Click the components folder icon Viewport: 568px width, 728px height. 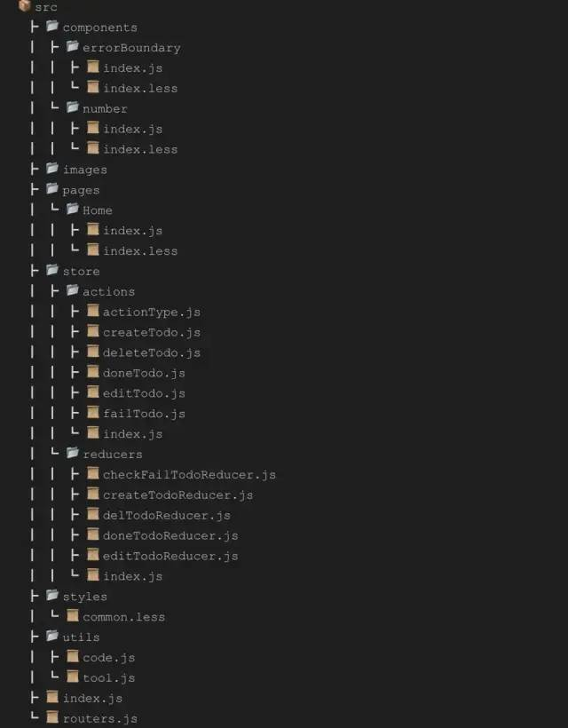pyautogui.click(x=52, y=26)
